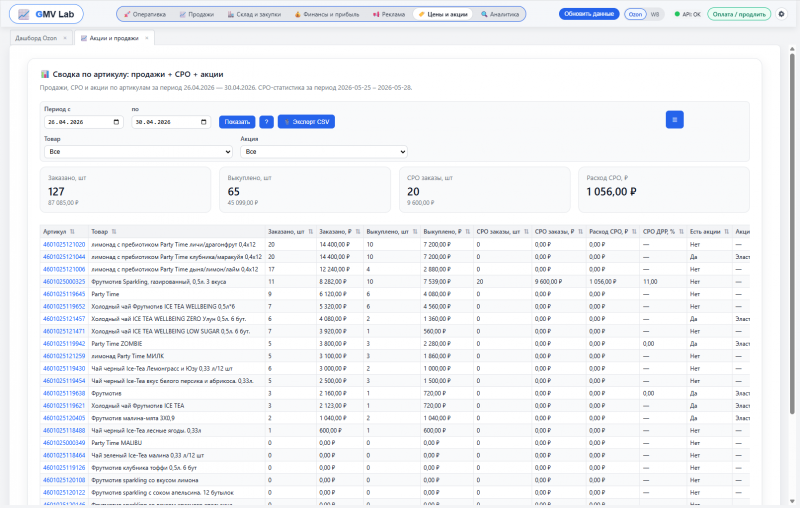Open settings via the gear icon
This screenshot has width=800, height=508.
[x=781, y=14]
